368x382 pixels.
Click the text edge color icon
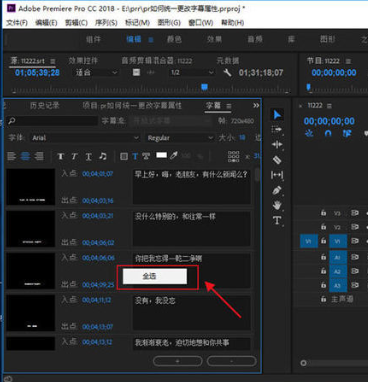pyautogui.click(x=146, y=156)
